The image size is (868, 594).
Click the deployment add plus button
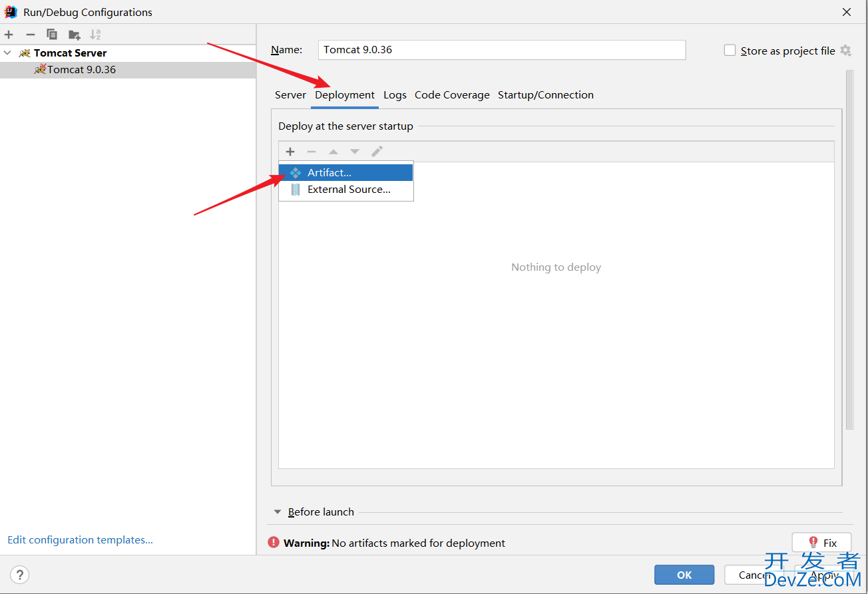click(x=290, y=152)
